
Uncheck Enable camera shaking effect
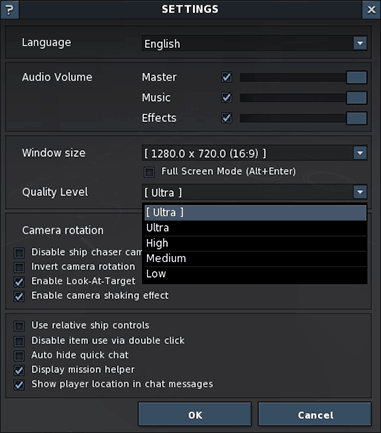point(19,296)
